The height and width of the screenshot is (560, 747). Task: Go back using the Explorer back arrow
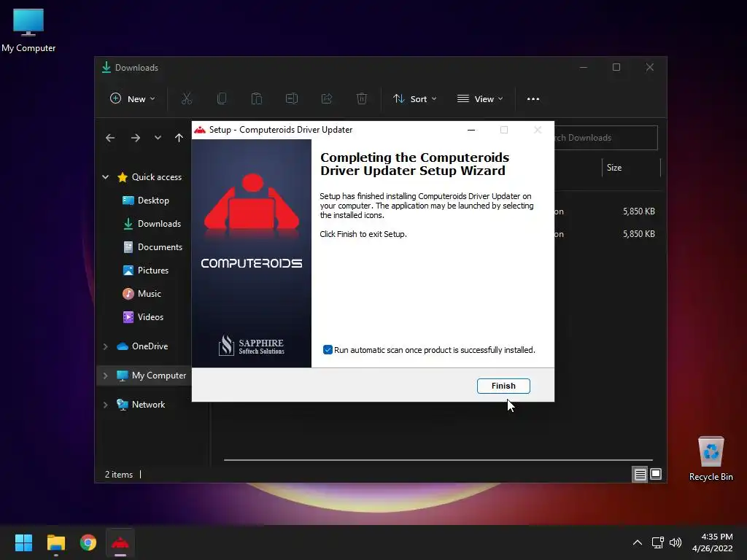pyautogui.click(x=110, y=138)
